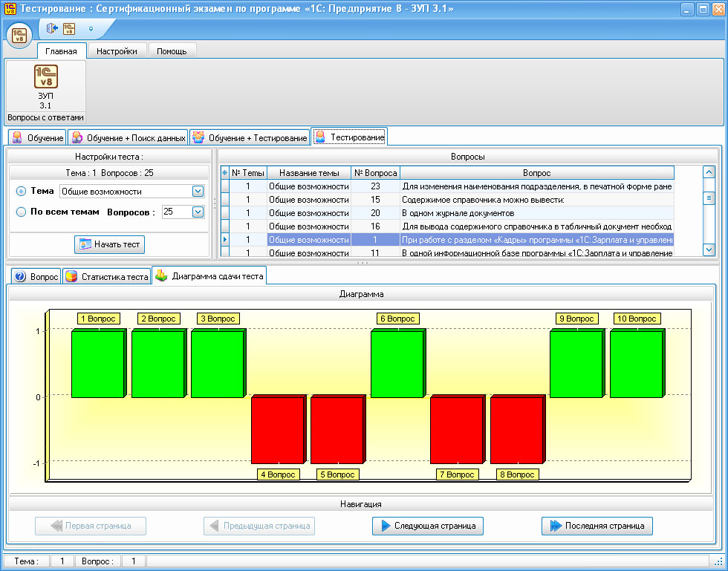Click the Первая страница navigation button

[91, 526]
